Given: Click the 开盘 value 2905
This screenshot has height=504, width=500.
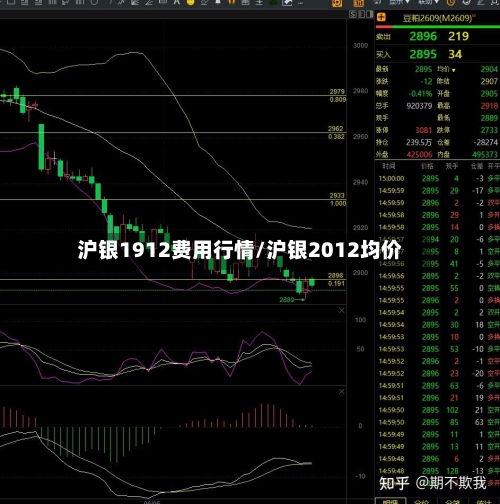Looking at the screenshot, I should 489,94.
